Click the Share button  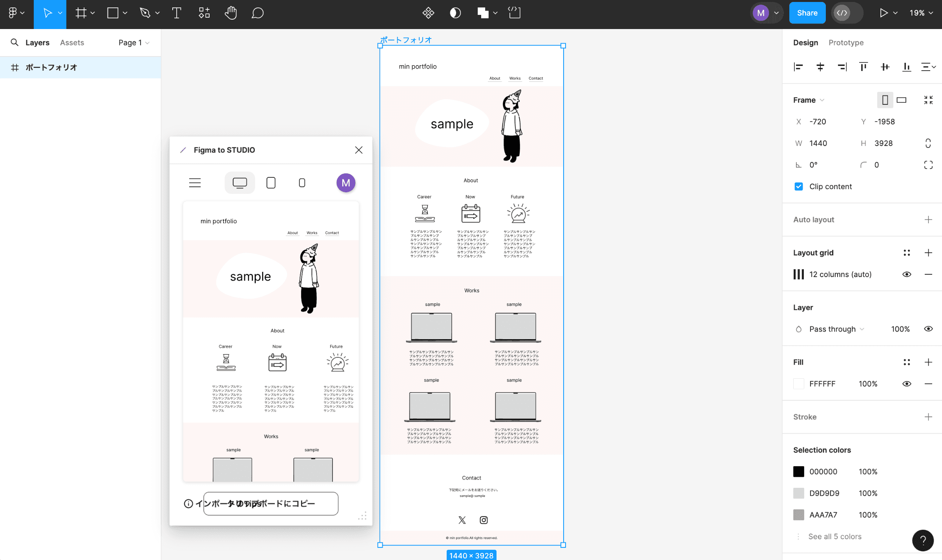807,13
